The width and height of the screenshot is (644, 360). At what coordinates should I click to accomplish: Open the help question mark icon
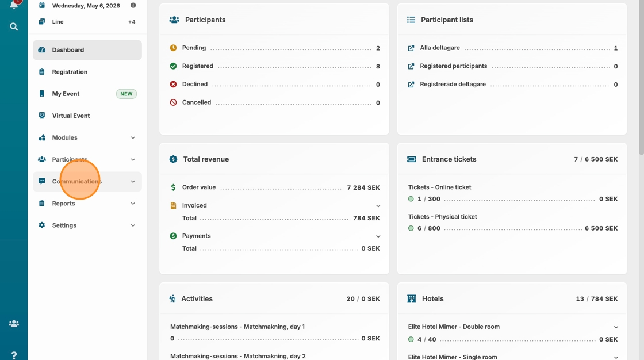(14, 355)
